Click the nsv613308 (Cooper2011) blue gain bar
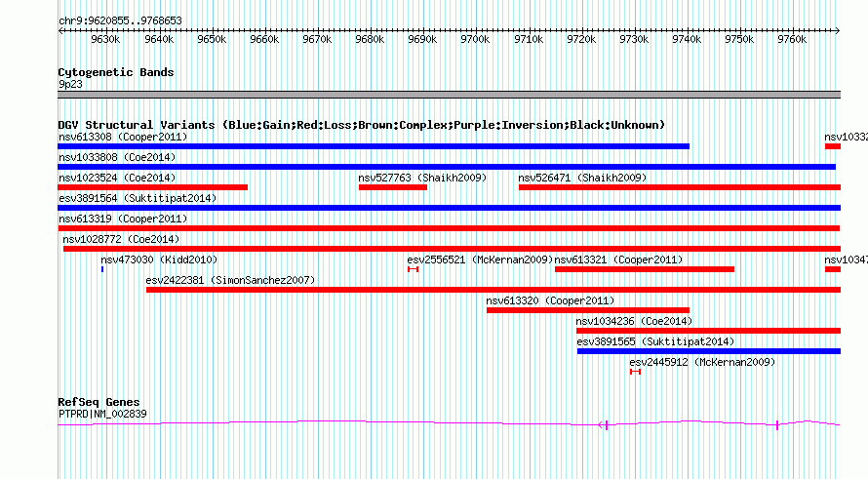868x479 pixels. tap(374, 146)
